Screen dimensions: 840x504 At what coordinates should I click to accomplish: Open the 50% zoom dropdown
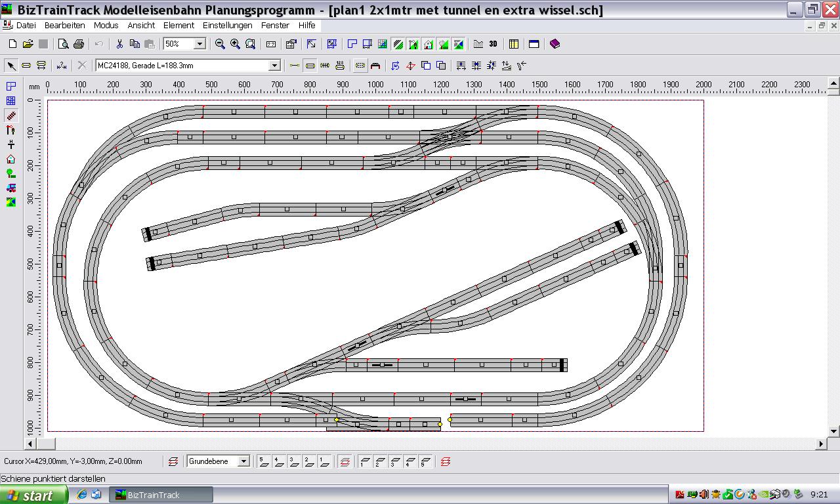coord(199,44)
